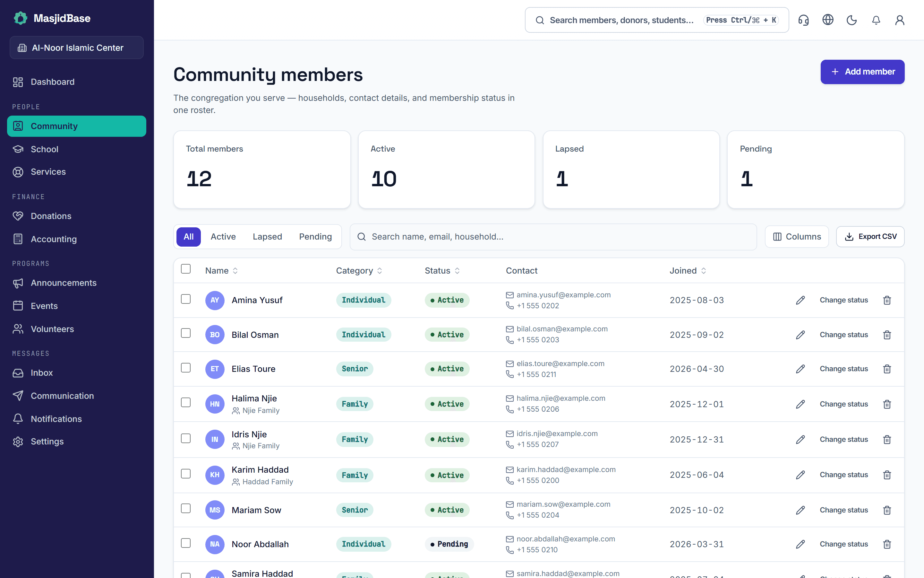Edit Noor Abdallah with pencil icon
Viewport: 924px width, 578px height.
tap(800, 544)
